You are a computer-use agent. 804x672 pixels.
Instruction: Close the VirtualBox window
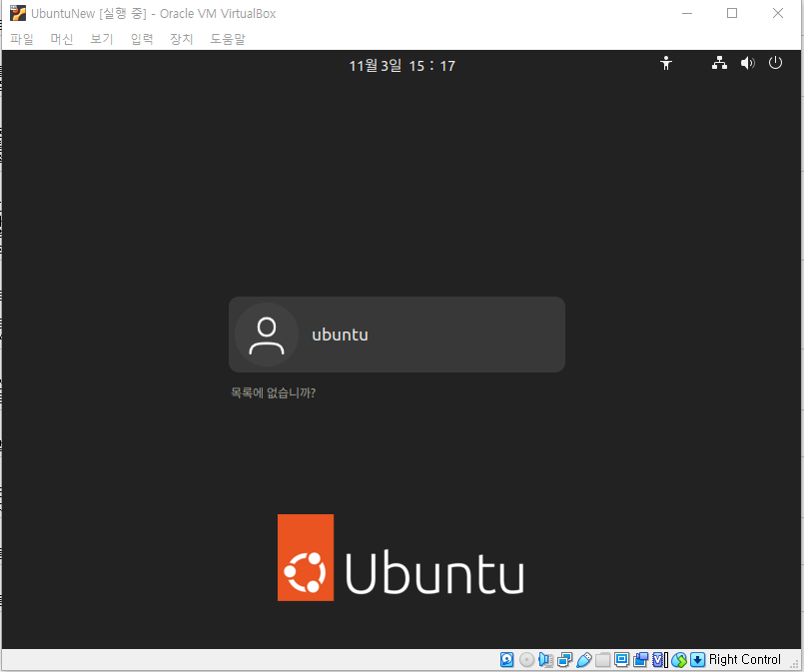(778, 13)
